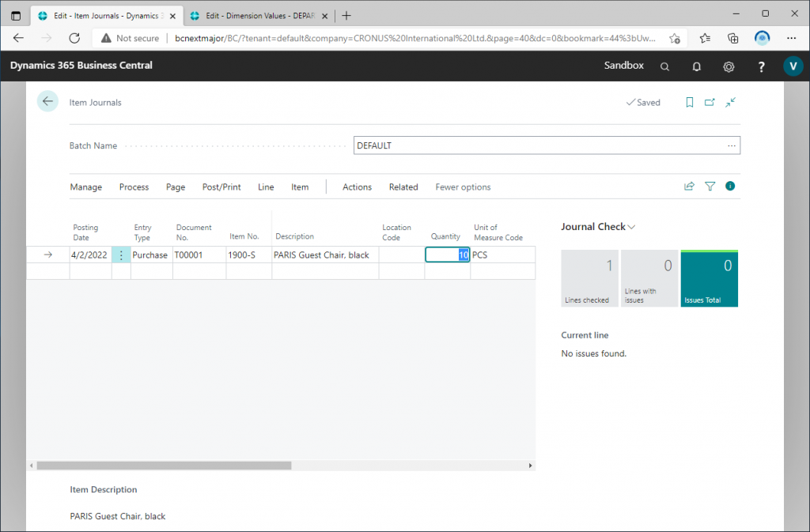The height and width of the screenshot is (532, 810).
Task: Open the settings gear in header
Action: tap(729, 66)
